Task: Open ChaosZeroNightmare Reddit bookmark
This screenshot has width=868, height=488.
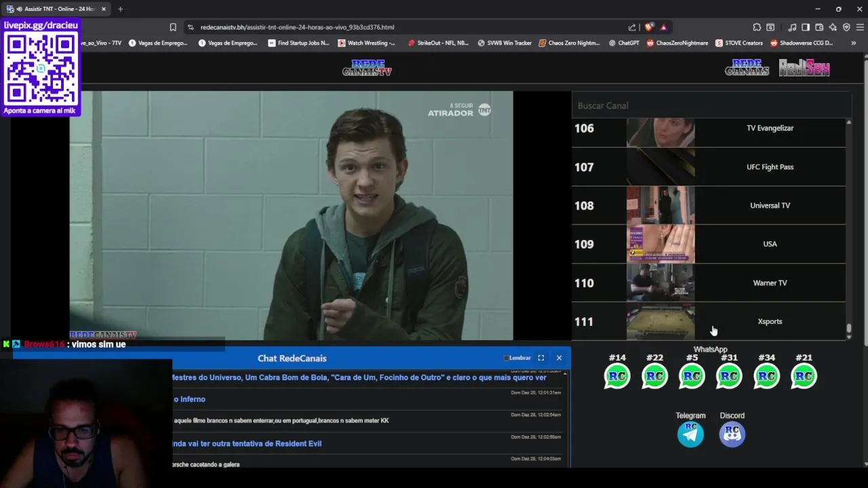Action: tap(677, 43)
